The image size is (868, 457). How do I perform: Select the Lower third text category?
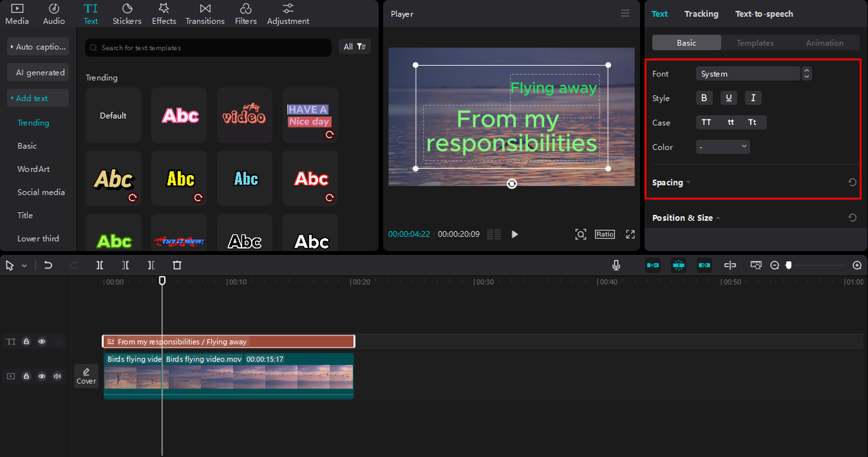(38, 238)
